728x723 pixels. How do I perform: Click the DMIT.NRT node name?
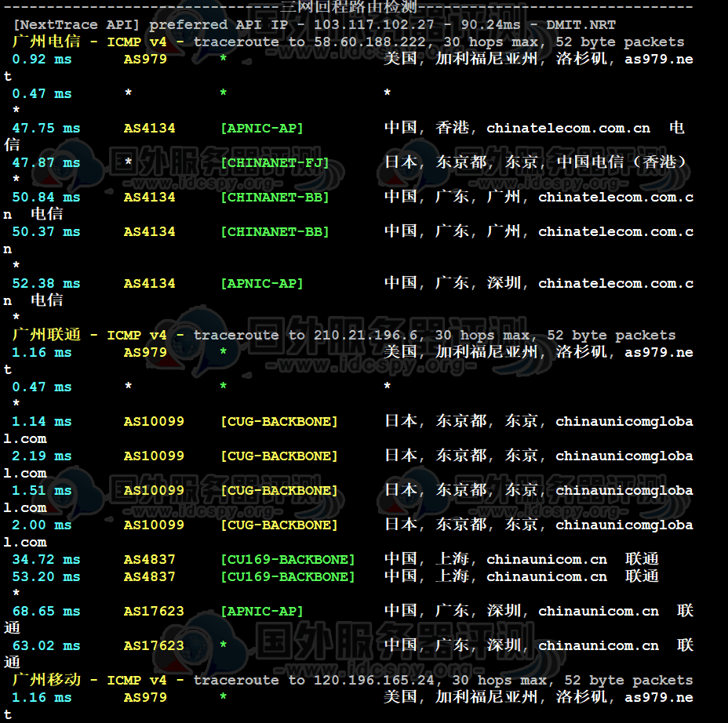pos(581,24)
